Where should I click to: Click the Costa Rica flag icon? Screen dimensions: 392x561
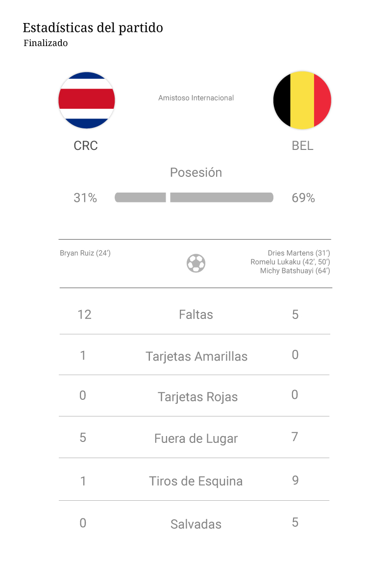(x=87, y=100)
